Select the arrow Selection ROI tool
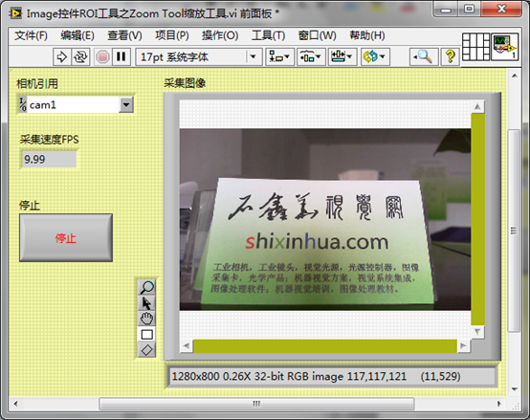Image resolution: width=530 pixels, height=420 pixels. pyautogui.click(x=146, y=303)
